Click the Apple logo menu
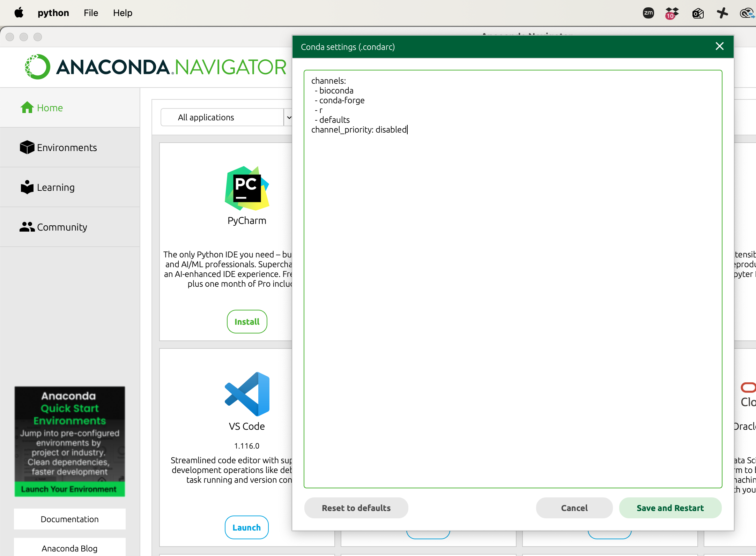 [x=19, y=13]
